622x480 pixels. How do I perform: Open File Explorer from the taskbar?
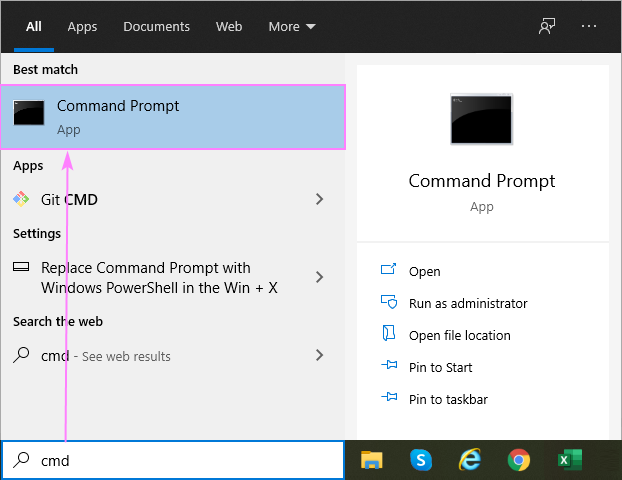pyautogui.click(x=372, y=460)
